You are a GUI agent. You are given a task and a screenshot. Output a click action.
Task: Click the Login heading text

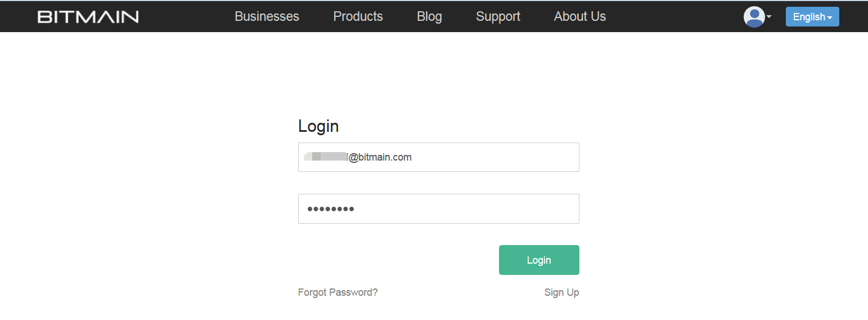[318, 126]
